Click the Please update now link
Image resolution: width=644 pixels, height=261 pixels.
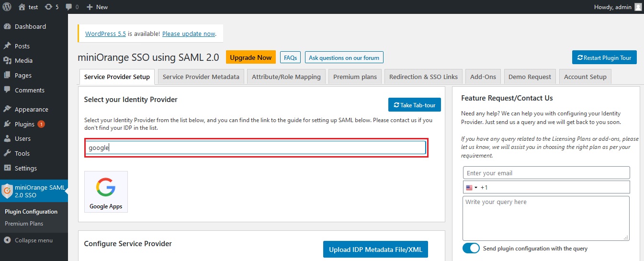pos(189,34)
